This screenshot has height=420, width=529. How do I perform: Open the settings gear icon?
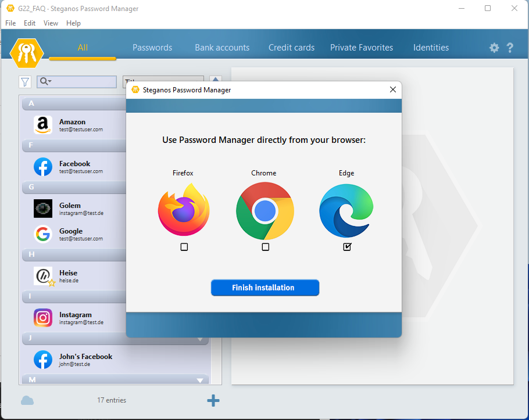point(494,48)
